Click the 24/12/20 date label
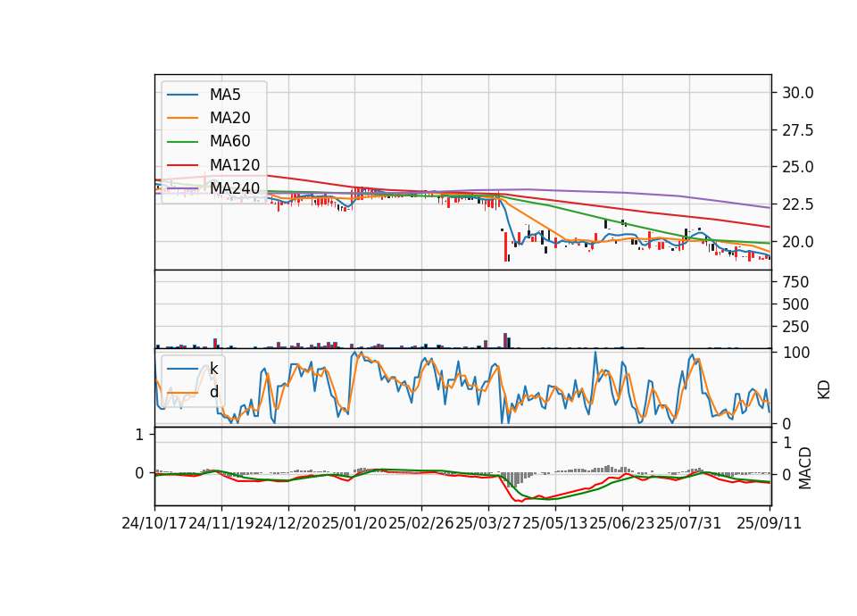The height and width of the screenshot is (616, 857). tap(288, 523)
